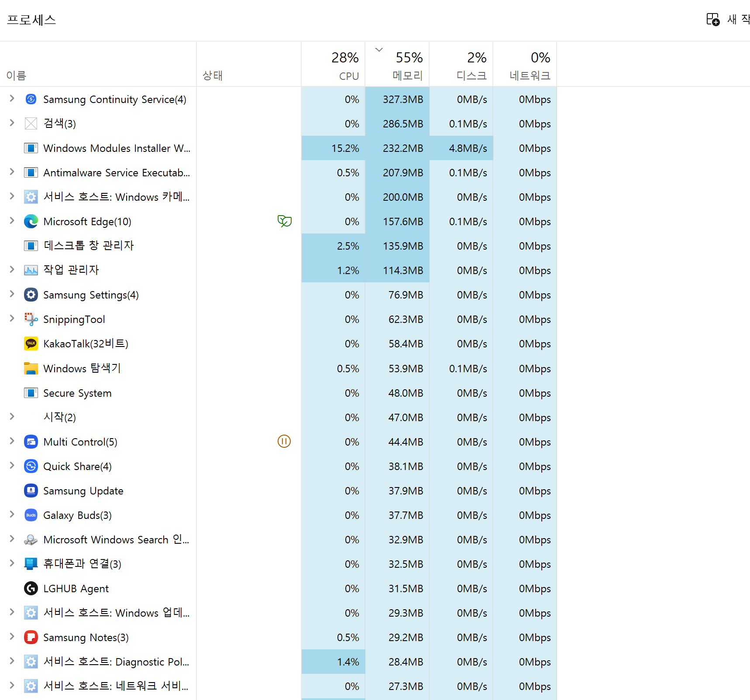Expand the 검색(3) process group
Image resolution: width=750 pixels, height=700 pixels.
[12, 123]
